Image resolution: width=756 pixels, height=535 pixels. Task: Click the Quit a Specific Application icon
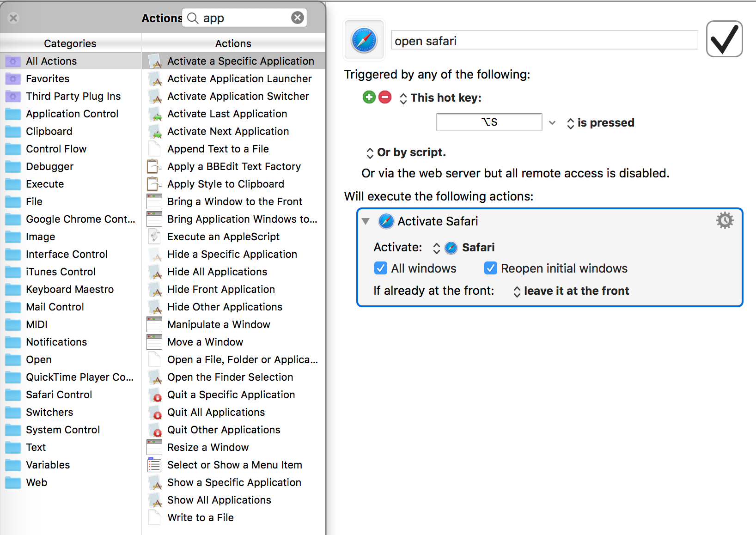155,395
